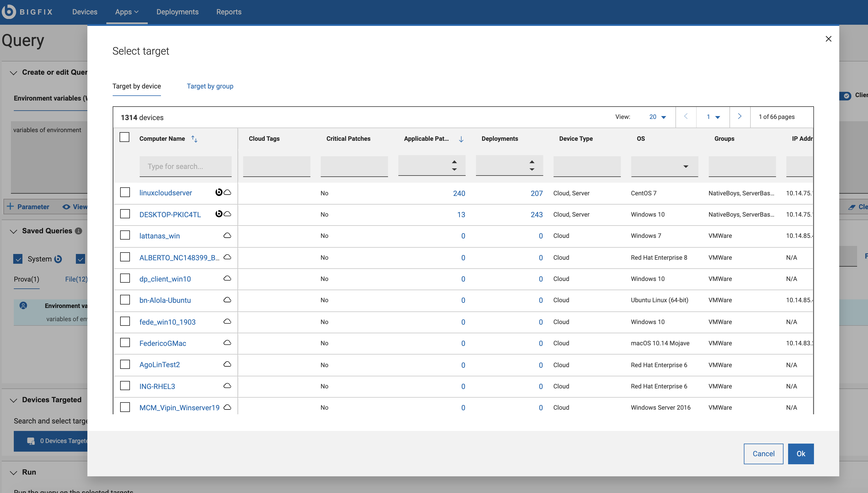Type in Computer Name search field
This screenshot has width=868, height=493.
(x=185, y=166)
